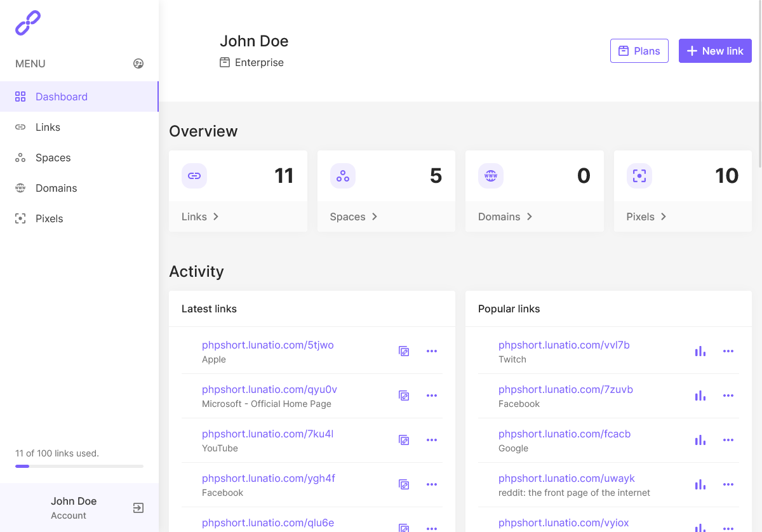The width and height of the screenshot is (762, 532).
Task: Click the Popular links heading
Action: [x=509, y=309]
